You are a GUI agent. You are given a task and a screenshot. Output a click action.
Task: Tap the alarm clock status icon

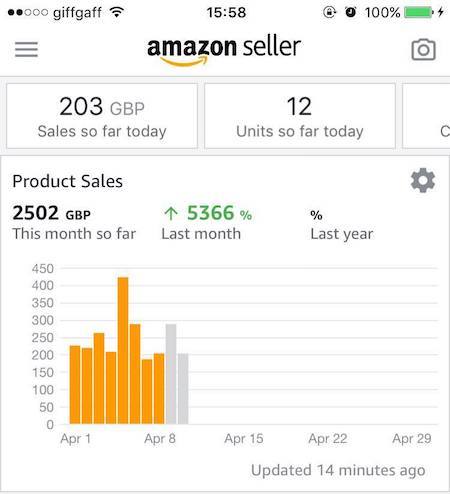350,12
